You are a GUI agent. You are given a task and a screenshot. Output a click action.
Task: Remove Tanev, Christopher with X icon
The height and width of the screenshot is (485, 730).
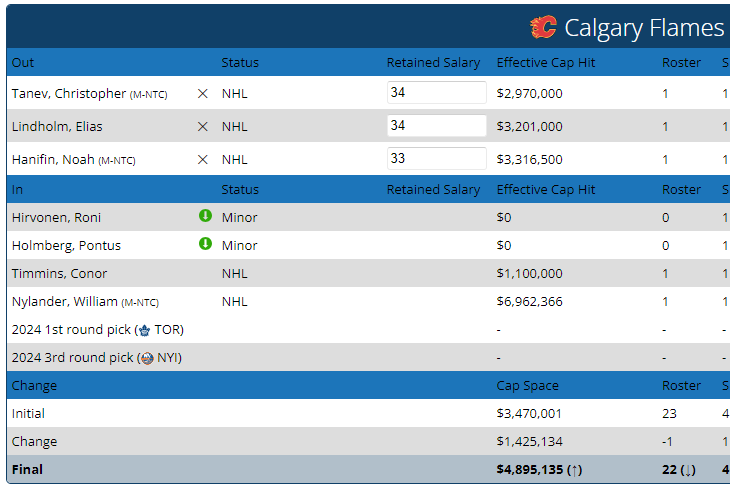point(203,94)
